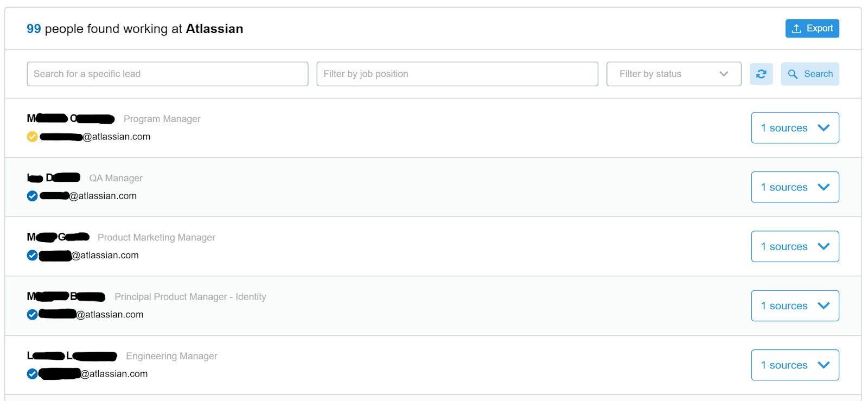The width and height of the screenshot is (868, 401).
Task: Click the 99 people found count
Action: pyautogui.click(x=34, y=29)
